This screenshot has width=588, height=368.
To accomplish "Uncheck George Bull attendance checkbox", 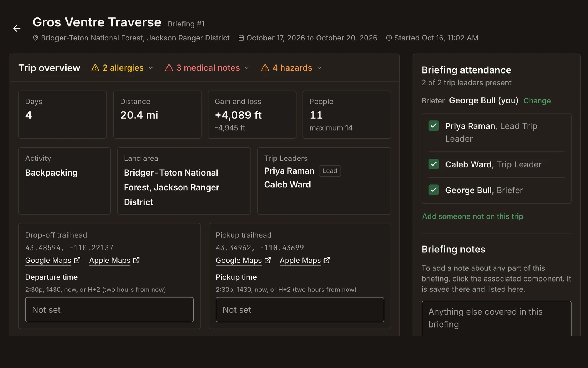I will tap(434, 190).
